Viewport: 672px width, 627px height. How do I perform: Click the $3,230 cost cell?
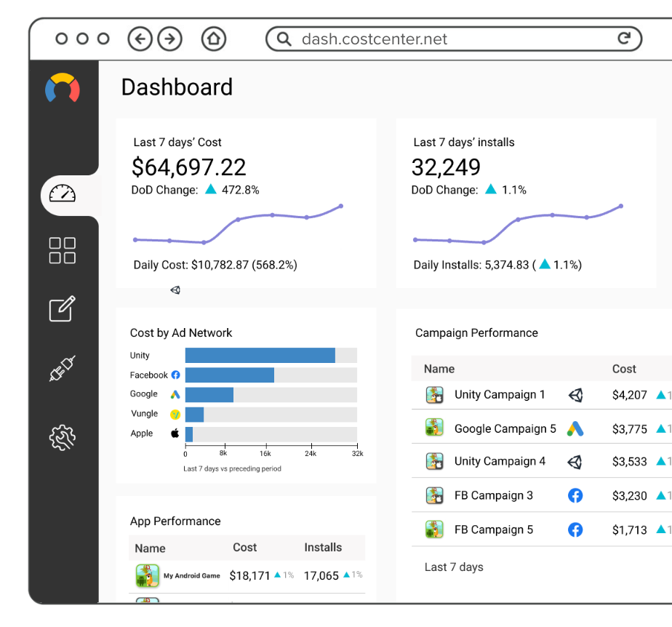click(x=630, y=496)
